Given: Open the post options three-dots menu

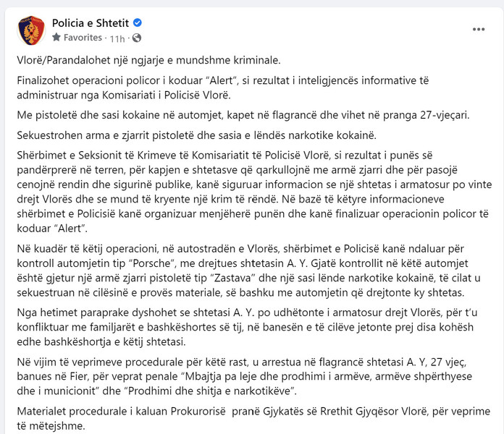Looking at the screenshot, I should click(x=478, y=30).
